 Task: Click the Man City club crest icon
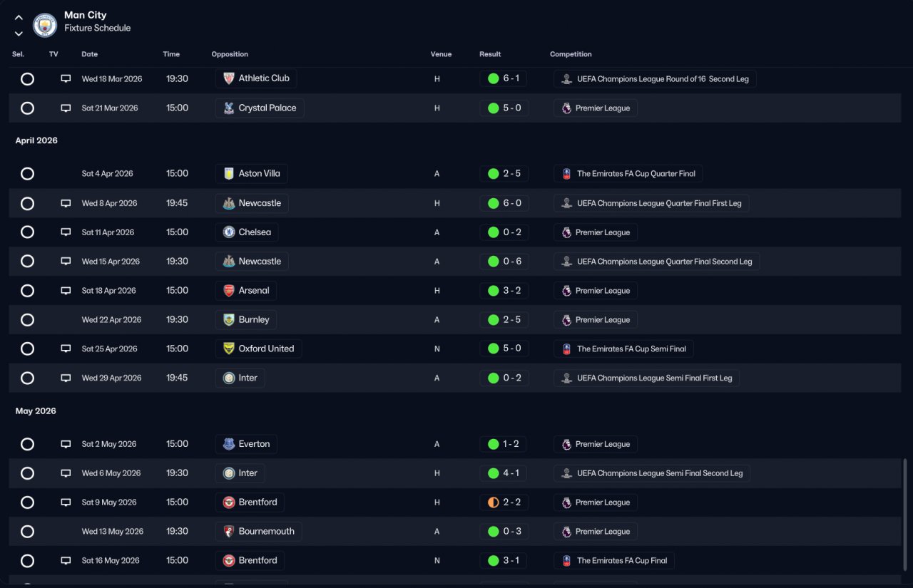pos(45,26)
